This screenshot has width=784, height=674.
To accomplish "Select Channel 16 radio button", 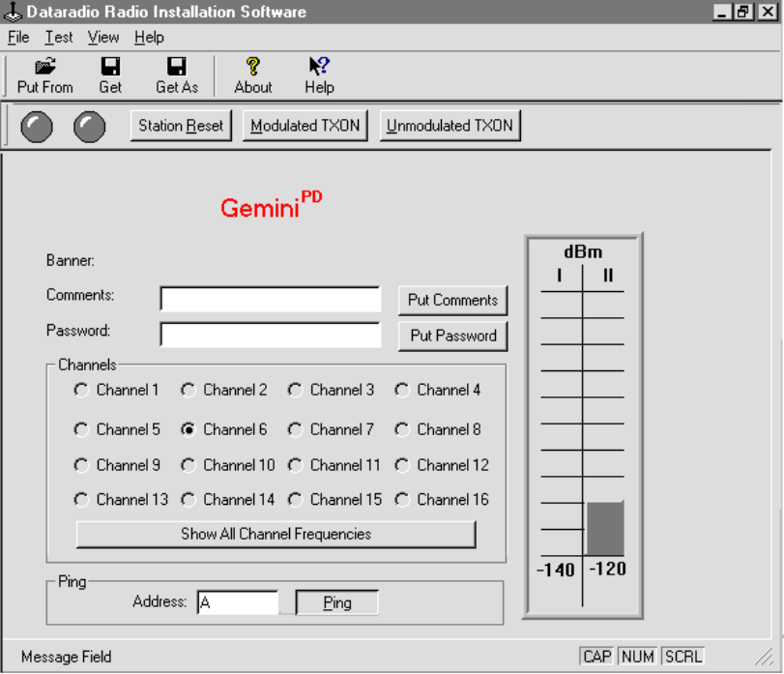I will pyautogui.click(x=402, y=500).
